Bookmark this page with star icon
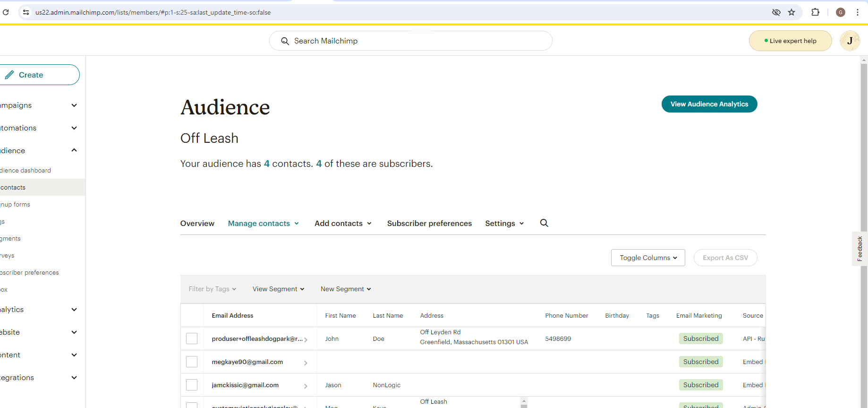This screenshot has width=868, height=408. (x=791, y=12)
